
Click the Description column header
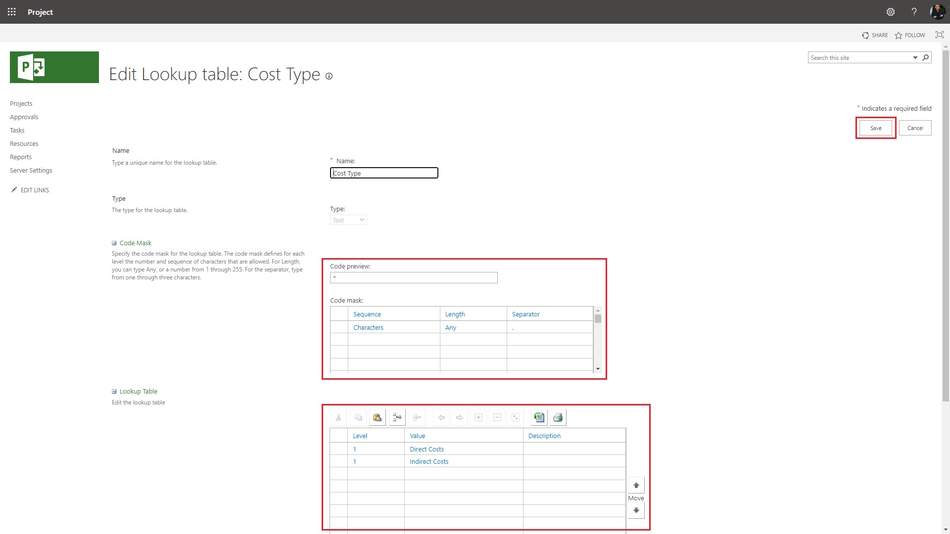click(x=574, y=436)
